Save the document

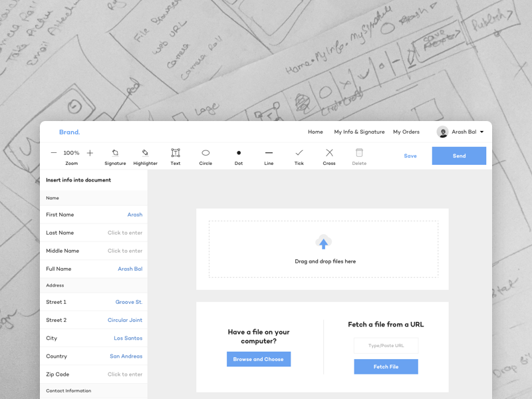(410, 156)
